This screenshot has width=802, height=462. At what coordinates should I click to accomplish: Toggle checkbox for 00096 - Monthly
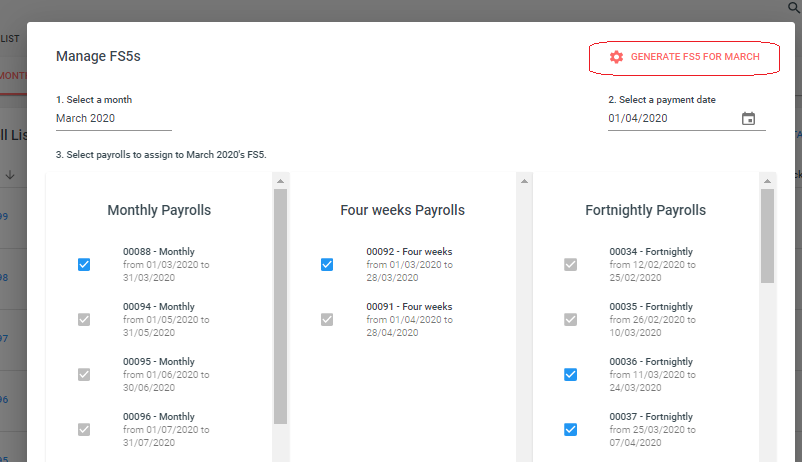click(x=84, y=429)
